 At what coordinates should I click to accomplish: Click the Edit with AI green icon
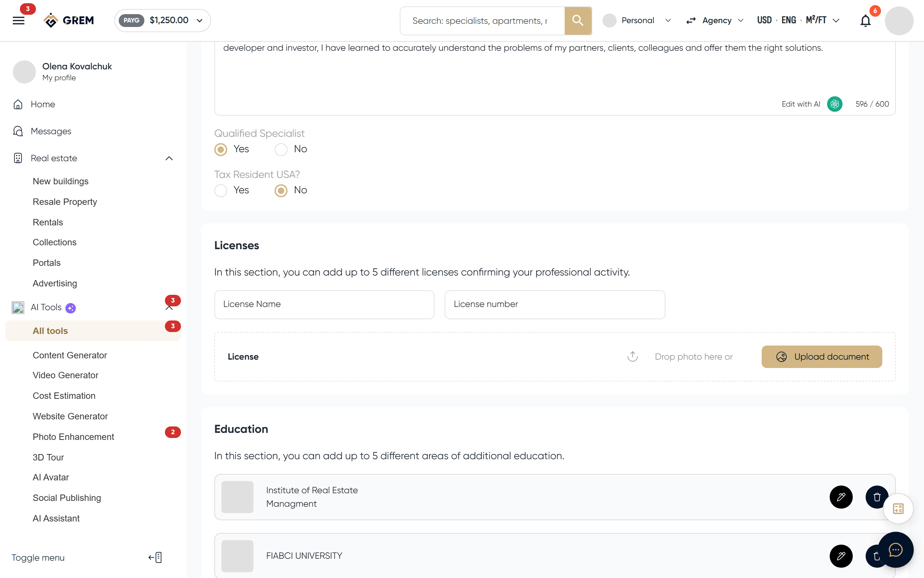[x=835, y=104]
